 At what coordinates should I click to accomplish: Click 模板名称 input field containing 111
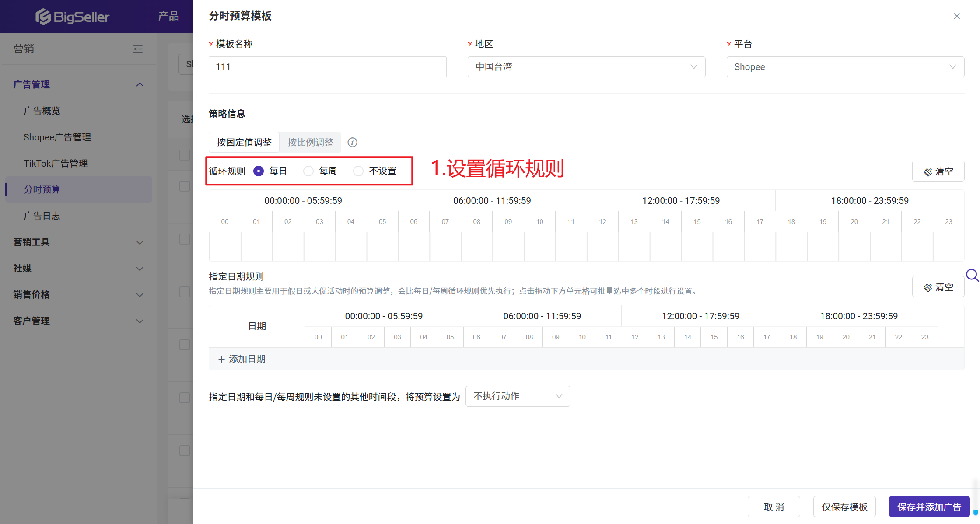click(327, 67)
